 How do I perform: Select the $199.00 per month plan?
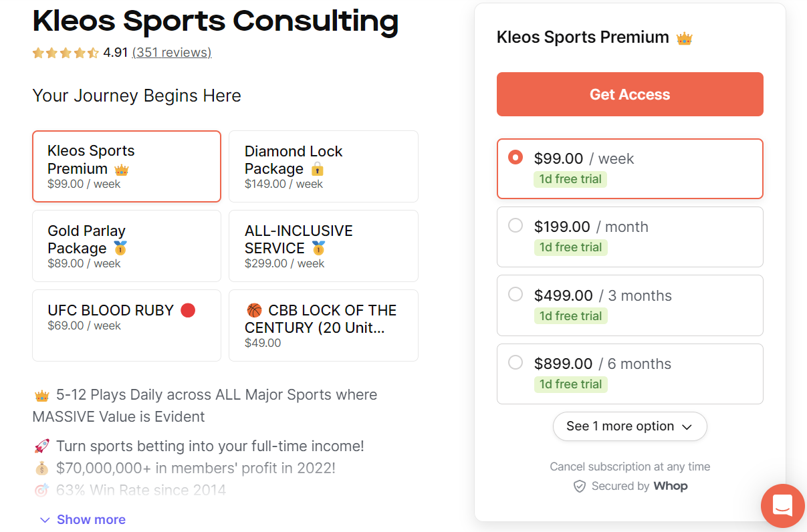[x=629, y=237]
